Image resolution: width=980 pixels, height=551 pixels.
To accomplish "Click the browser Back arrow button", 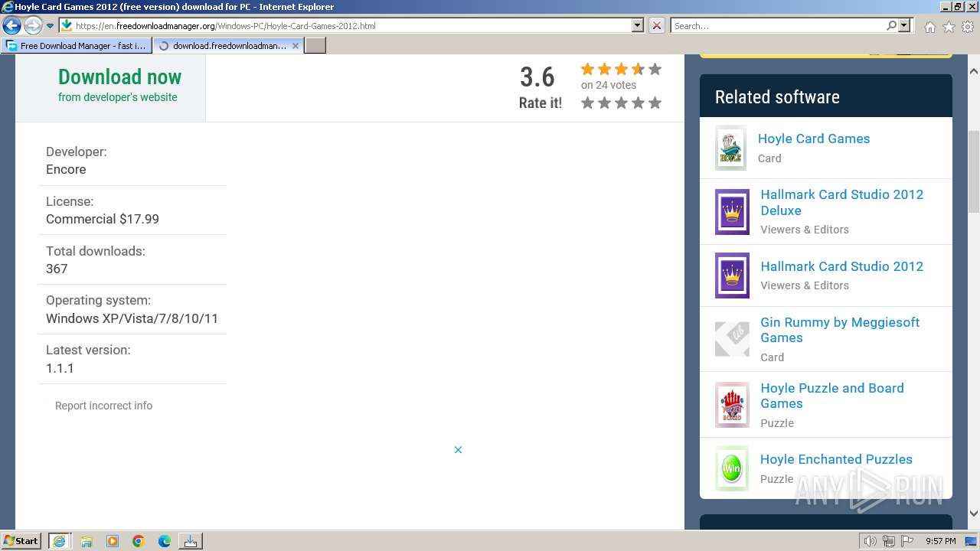I will point(11,26).
